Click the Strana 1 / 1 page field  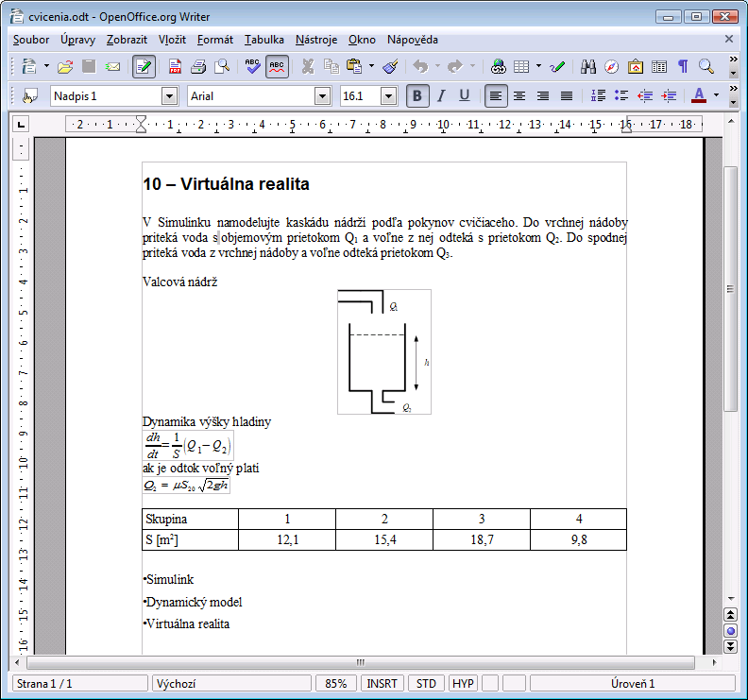79,684
